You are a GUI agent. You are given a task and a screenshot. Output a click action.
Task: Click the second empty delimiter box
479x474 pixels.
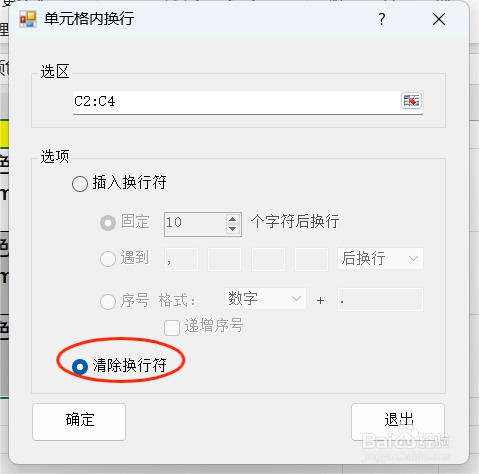point(224,259)
